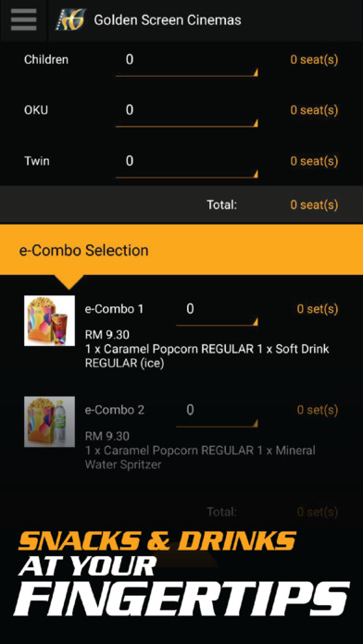This screenshot has height=644, width=363.
Task: Tap the total seats count row
Action: pos(181,204)
